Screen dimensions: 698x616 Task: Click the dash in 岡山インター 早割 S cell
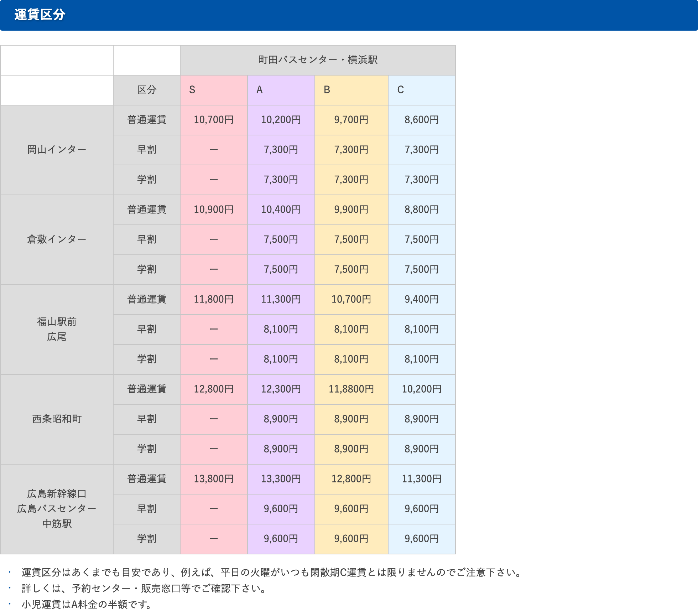(x=214, y=150)
